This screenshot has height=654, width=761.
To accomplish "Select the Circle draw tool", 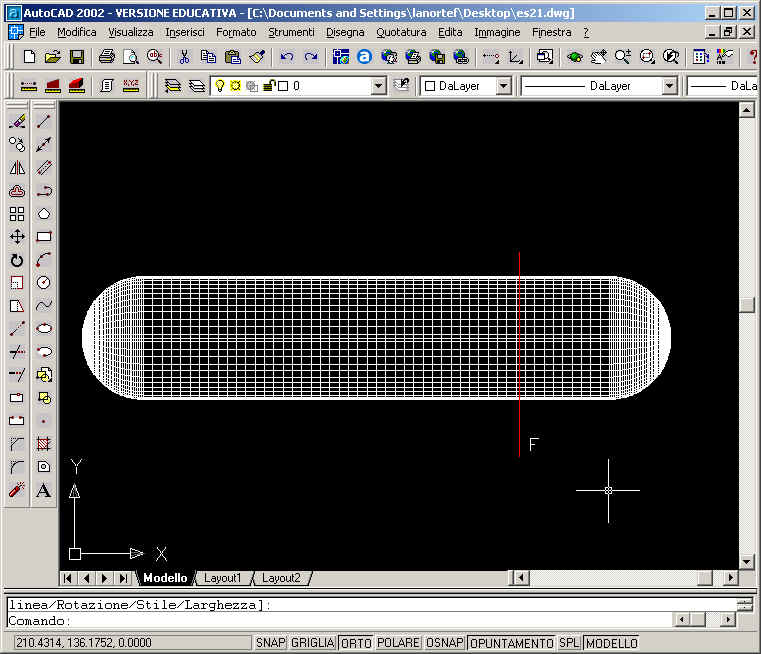I will click(44, 282).
